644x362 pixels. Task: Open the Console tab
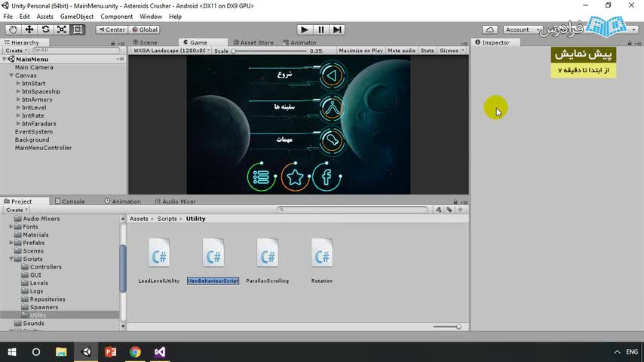click(x=70, y=201)
